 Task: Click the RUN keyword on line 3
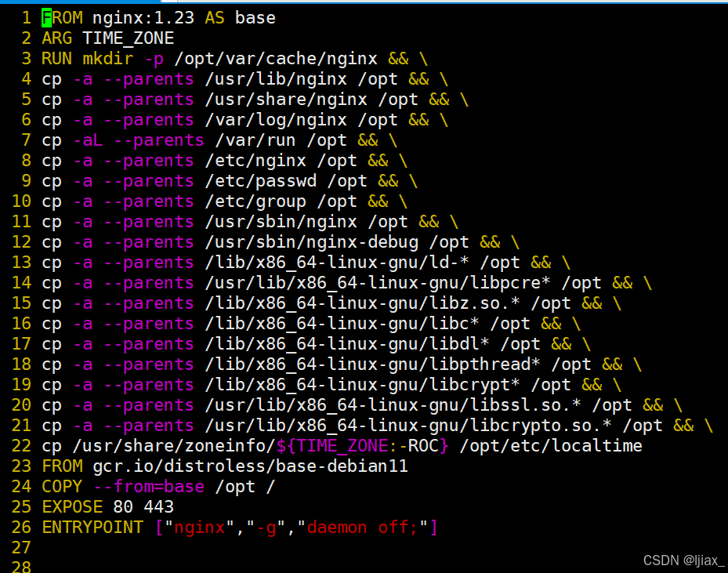[x=57, y=59]
